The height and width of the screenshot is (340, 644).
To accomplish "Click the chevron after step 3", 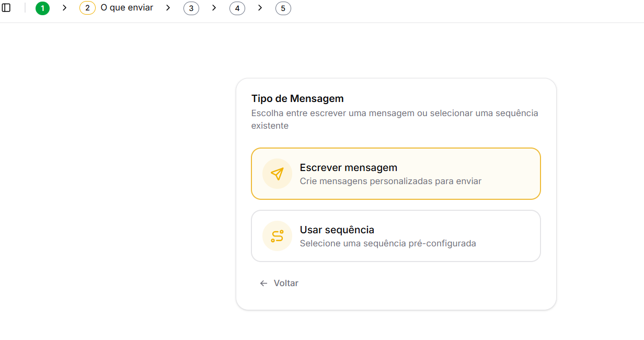I will click(214, 8).
